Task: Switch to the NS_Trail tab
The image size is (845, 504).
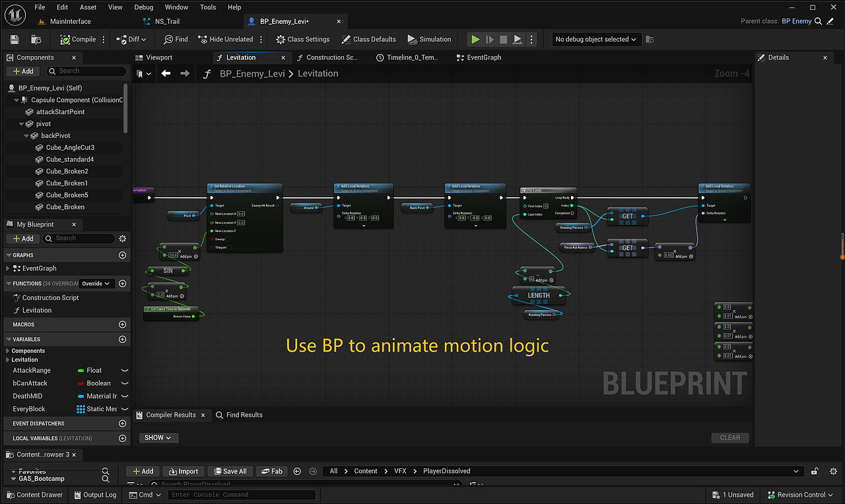Action: click(167, 21)
